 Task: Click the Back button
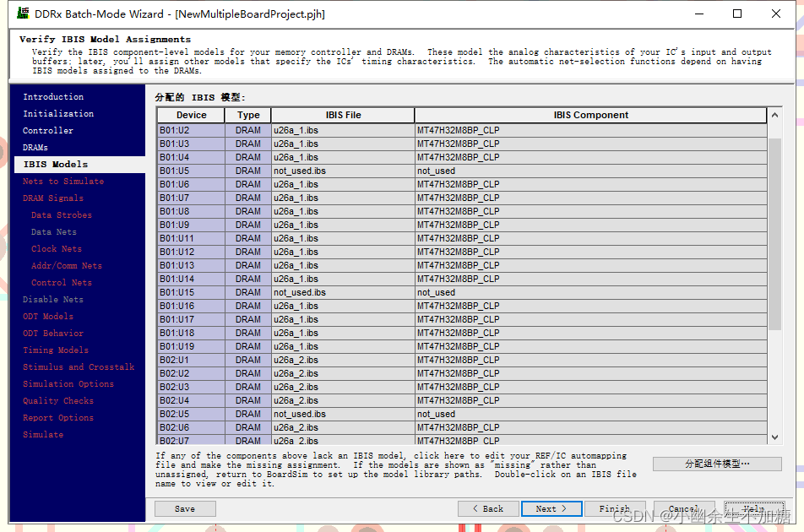click(488, 509)
